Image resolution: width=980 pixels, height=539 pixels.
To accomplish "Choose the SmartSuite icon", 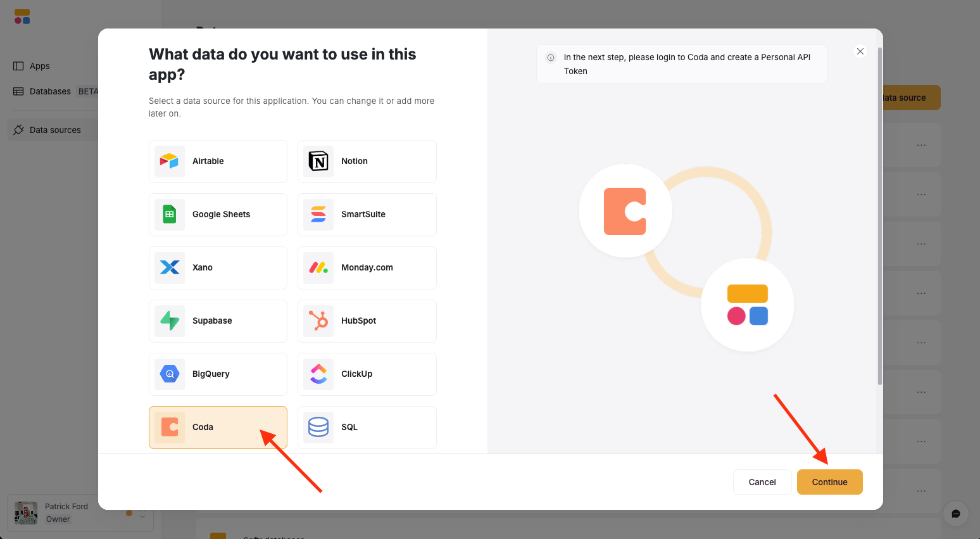I will (x=318, y=214).
